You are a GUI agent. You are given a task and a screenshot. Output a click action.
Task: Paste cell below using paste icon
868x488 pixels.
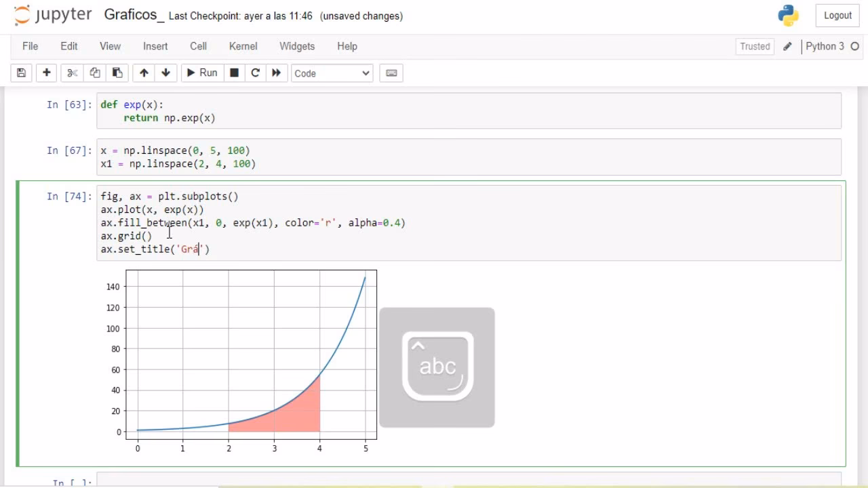tap(117, 73)
